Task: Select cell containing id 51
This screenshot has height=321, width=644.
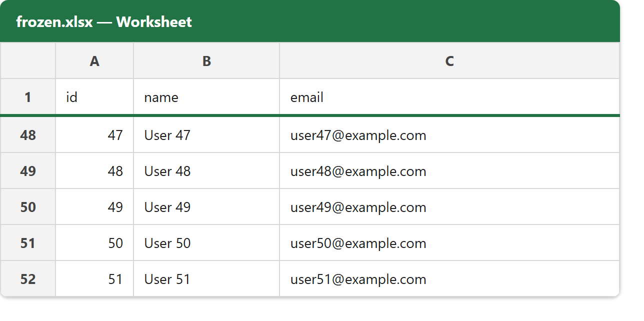Action: tap(94, 278)
